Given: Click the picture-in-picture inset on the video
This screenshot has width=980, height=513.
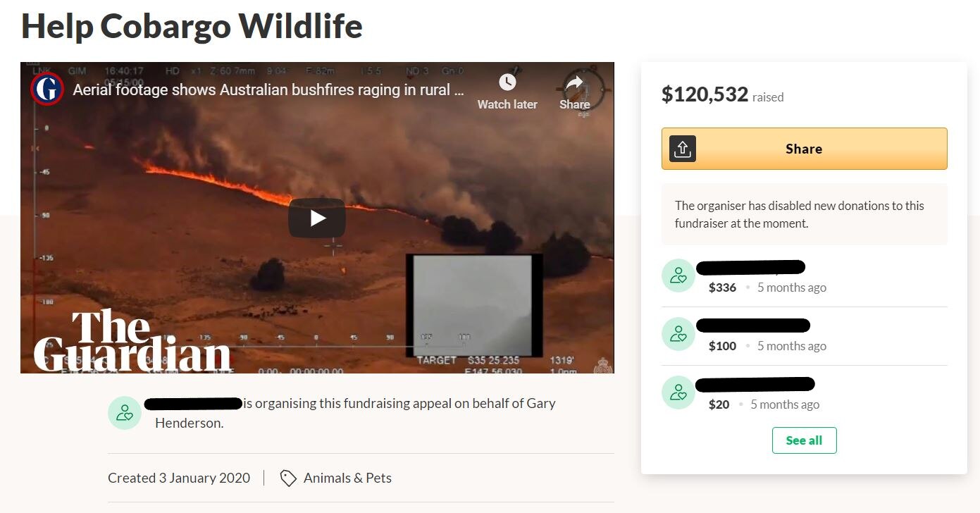Looking at the screenshot, I should (x=473, y=306).
